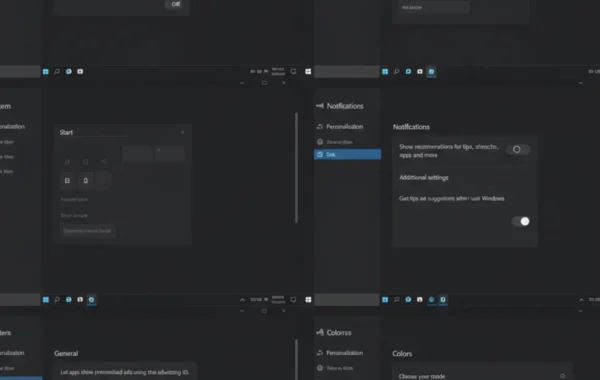The image size is (600, 380).
Task: Click input field in top-right window
Action: tap(434, 7)
